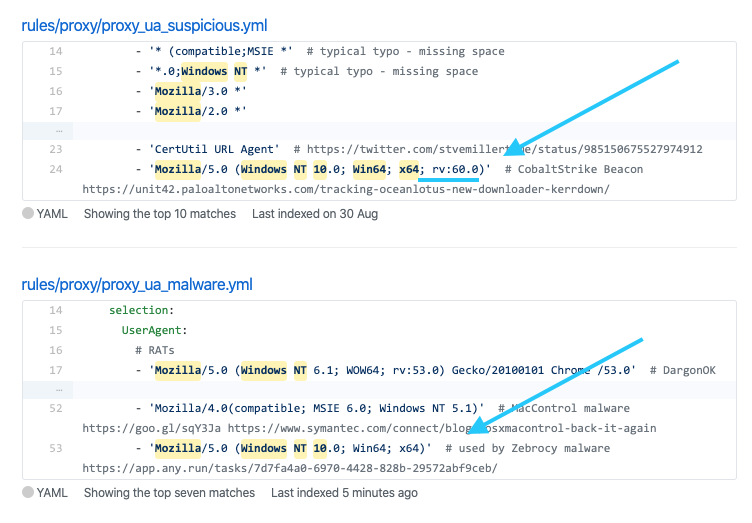752x523 pixels.
Task: Click the 'selection:' key in malware.yml
Action: coord(141,310)
